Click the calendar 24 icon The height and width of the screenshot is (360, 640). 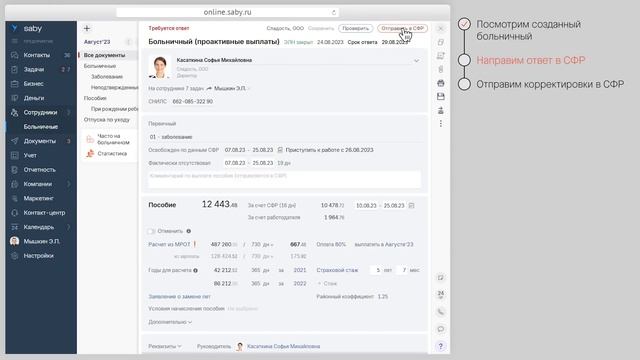tap(440, 294)
